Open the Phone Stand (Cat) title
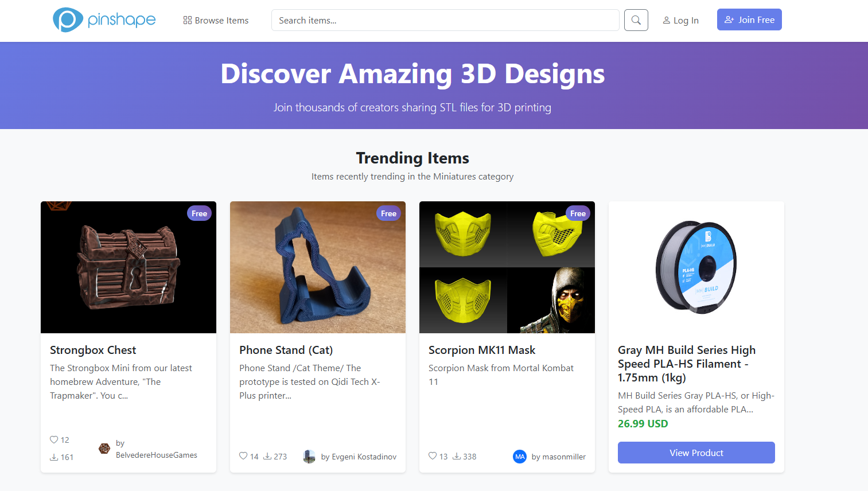 click(286, 350)
